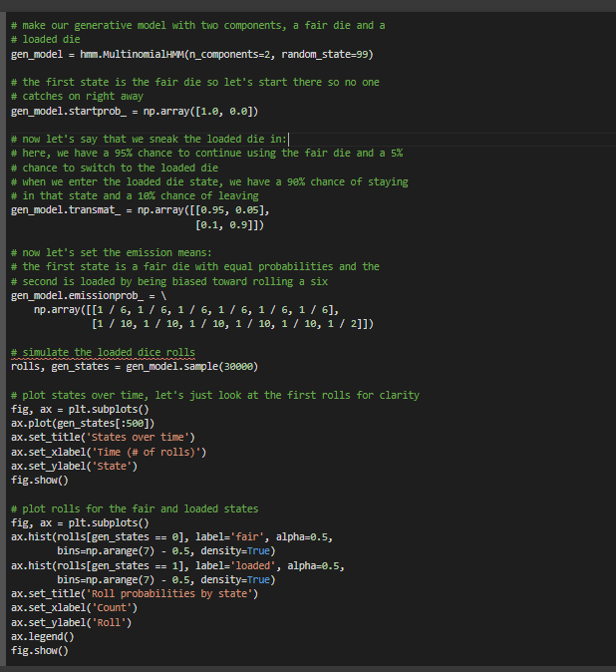Click the ax.legend() line
Viewport: 616px width, 672px height.
pyautogui.click(x=43, y=637)
